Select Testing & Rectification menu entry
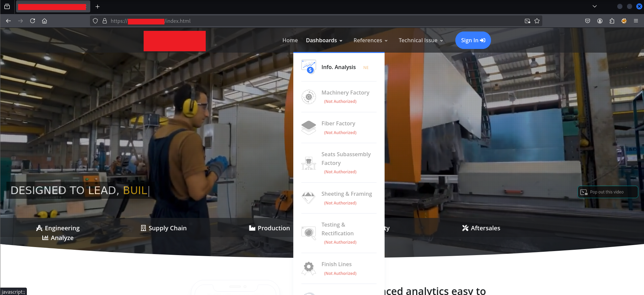The image size is (644, 295). tap(339, 233)
